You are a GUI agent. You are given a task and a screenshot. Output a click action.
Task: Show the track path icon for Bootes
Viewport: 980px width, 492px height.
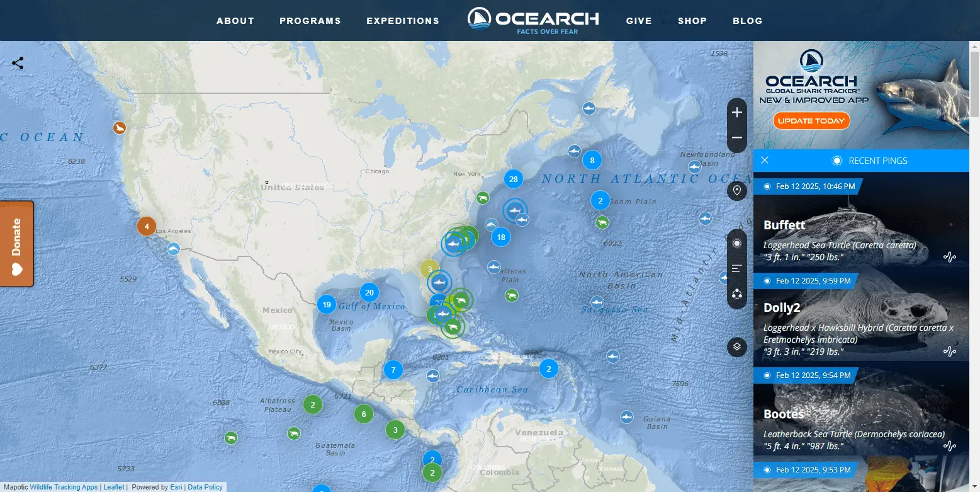(x=950, y=446)
